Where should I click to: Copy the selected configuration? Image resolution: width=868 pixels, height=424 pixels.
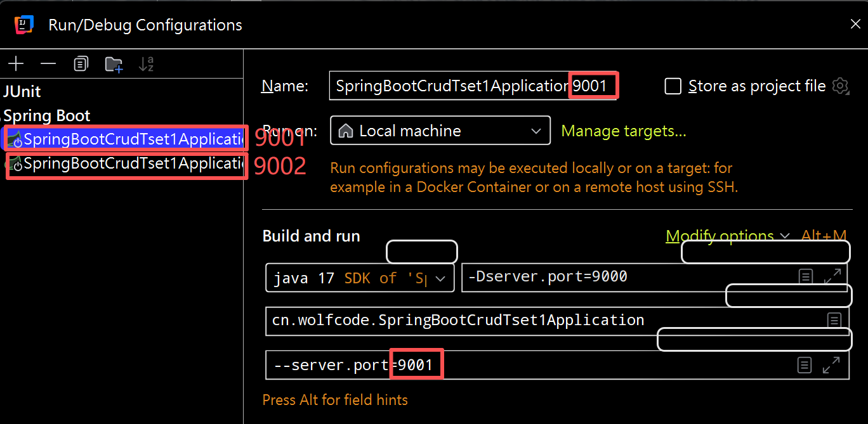click(x=81, y=63)
